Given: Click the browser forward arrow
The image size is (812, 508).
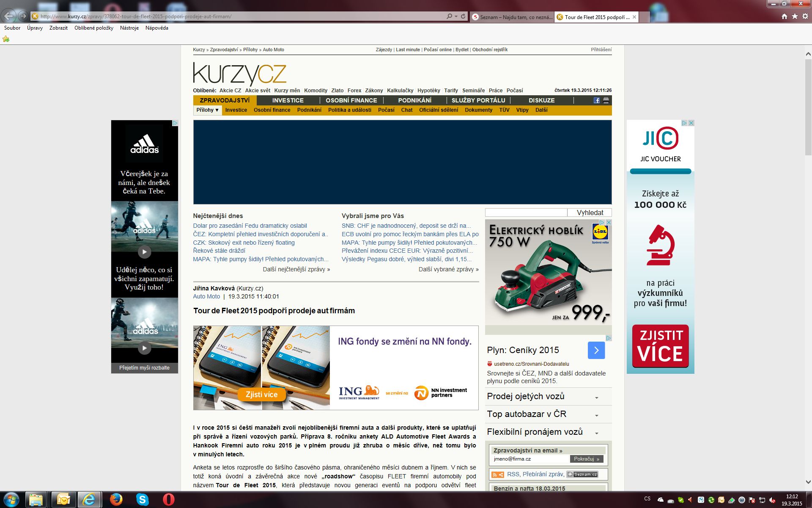Looking at the screenshot, I should 23,17.
